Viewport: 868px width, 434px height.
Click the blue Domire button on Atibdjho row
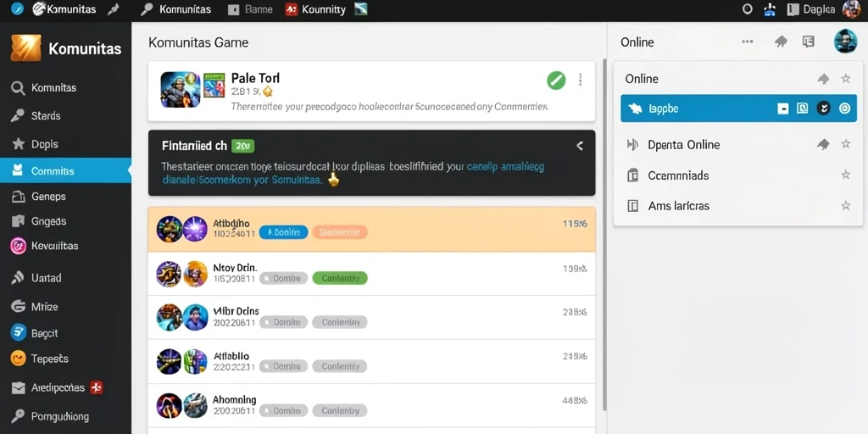pyautogui.click(x=283, y=232)
